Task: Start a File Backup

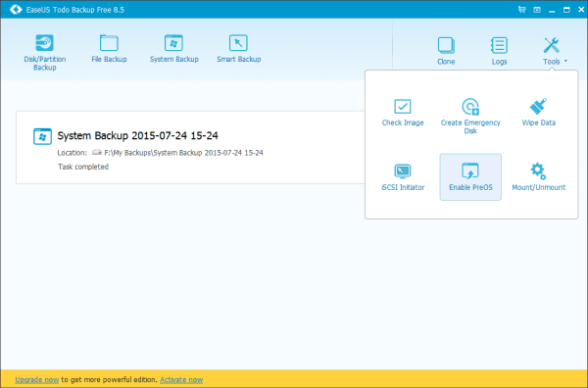Action: (x=109, y=48)
